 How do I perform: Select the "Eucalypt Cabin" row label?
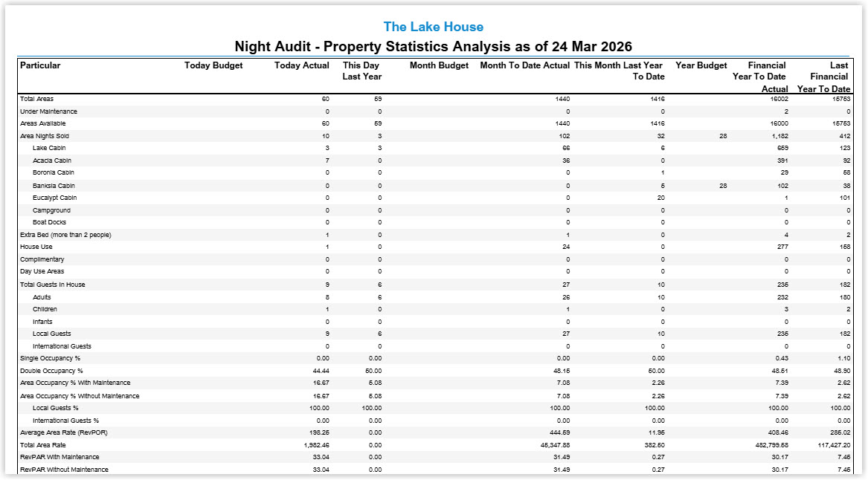(x=55, y=198)
